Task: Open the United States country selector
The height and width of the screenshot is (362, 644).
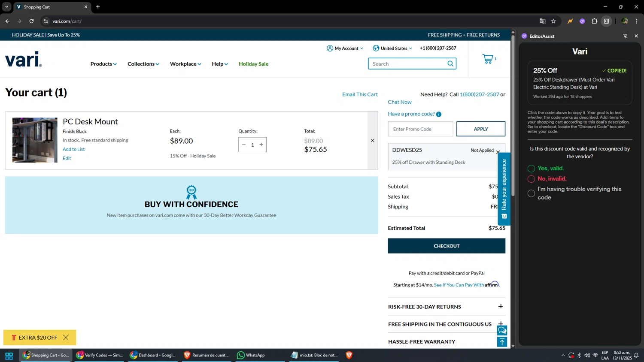Action: point(392,48)
